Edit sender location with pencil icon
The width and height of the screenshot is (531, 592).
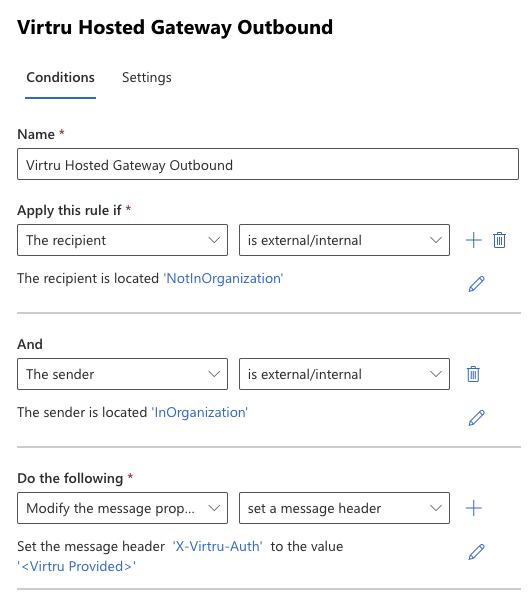pyautogui.click(x=476, y=418)
